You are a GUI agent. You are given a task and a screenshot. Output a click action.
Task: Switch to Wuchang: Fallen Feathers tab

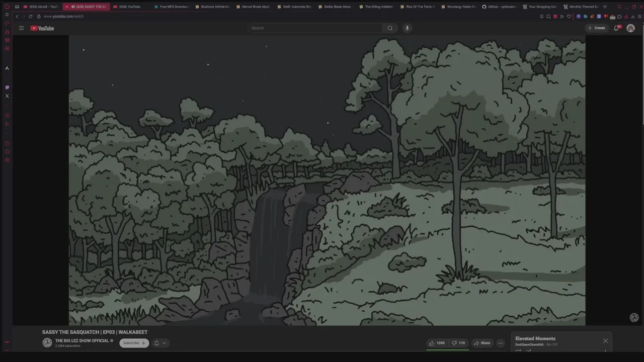pos(458,7)
